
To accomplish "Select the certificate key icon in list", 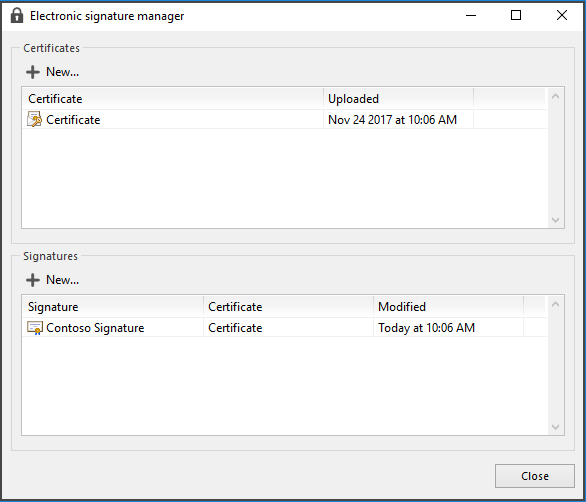I will pos(34,120).
